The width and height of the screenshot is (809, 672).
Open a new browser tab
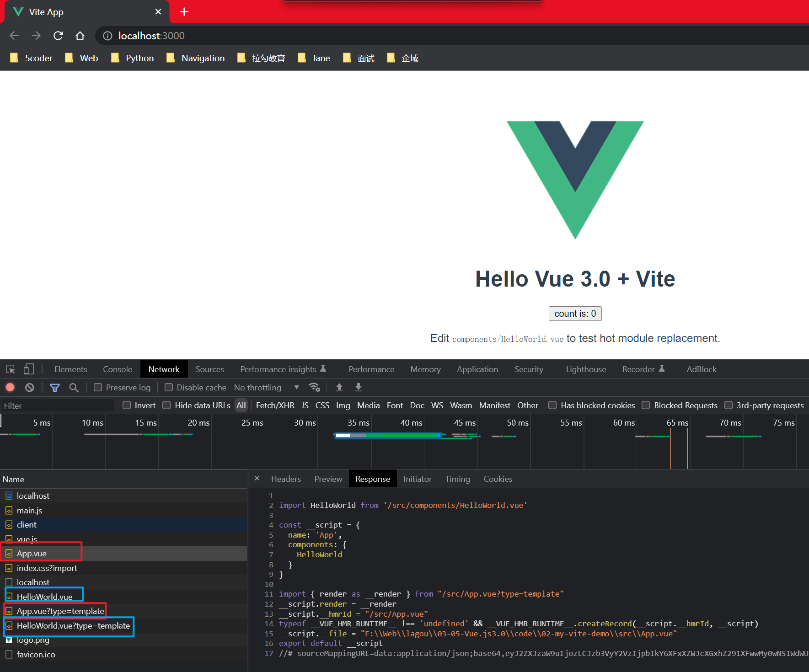184,12
